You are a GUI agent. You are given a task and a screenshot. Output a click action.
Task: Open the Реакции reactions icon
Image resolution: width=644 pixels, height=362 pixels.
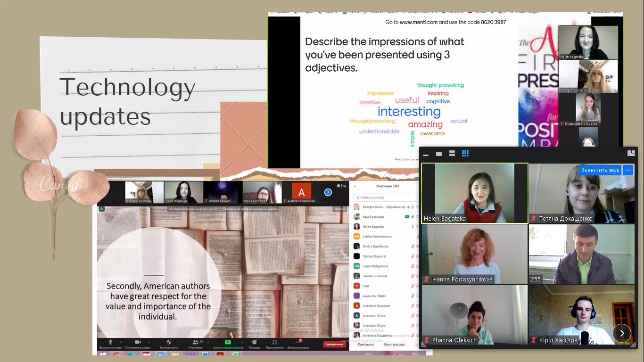coord(254,342)
